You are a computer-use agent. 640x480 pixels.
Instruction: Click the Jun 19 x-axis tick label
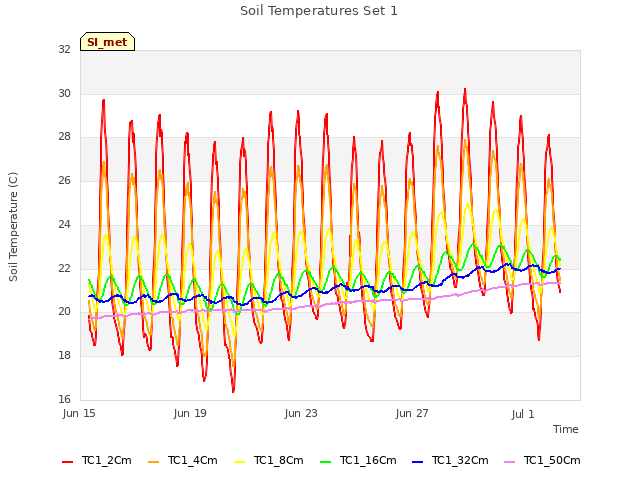click(x=190, y=413)
